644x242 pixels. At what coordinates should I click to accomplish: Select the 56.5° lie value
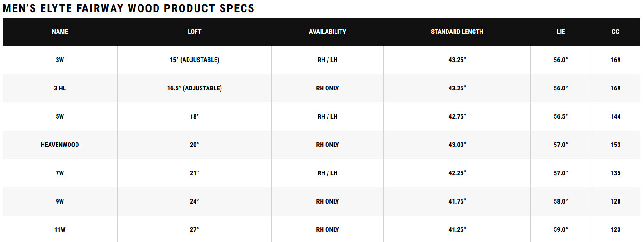click(x=561, y=117)
